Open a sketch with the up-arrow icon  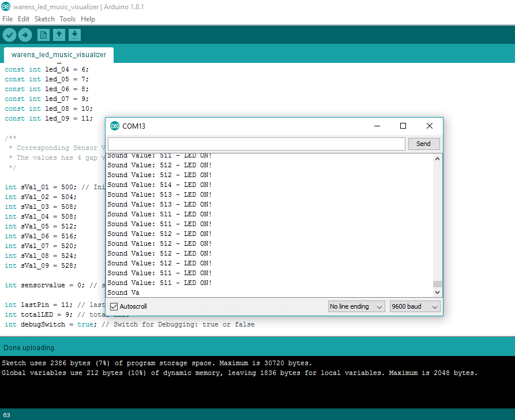pyautogui.click(x=59, y=35)
